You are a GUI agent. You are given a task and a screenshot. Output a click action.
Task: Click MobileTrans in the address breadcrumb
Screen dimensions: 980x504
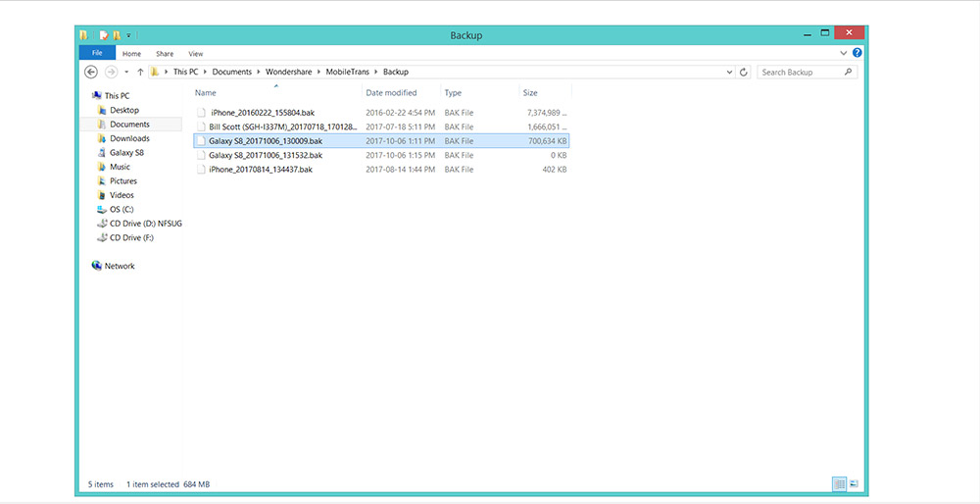tap(348, 72)
